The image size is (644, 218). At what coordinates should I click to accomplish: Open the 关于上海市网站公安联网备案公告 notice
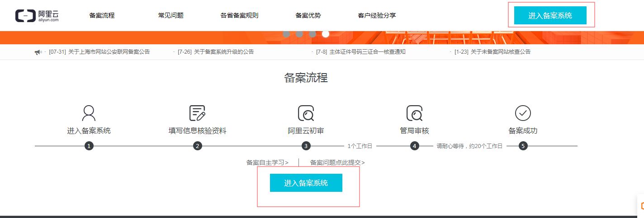tap(109, 52)
